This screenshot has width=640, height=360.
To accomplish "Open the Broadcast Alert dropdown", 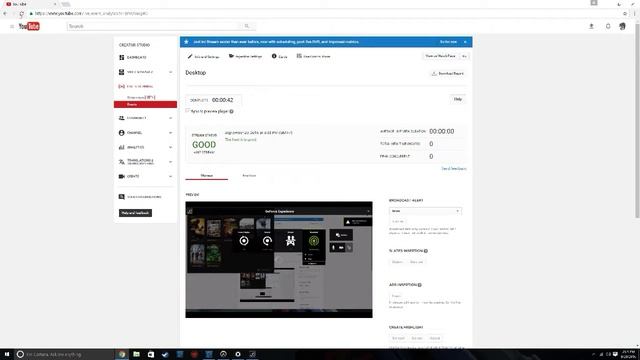I will click(425, 211).
